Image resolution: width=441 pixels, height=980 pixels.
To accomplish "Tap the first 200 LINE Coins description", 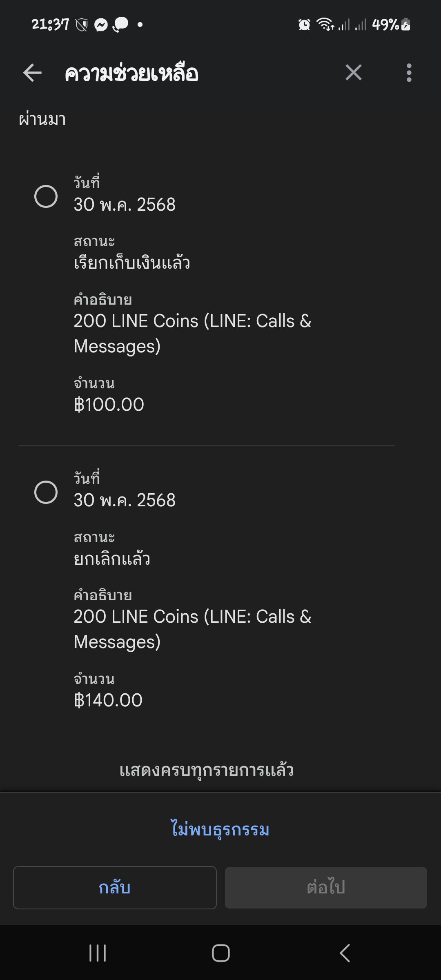I will click(x=192, y=333).
